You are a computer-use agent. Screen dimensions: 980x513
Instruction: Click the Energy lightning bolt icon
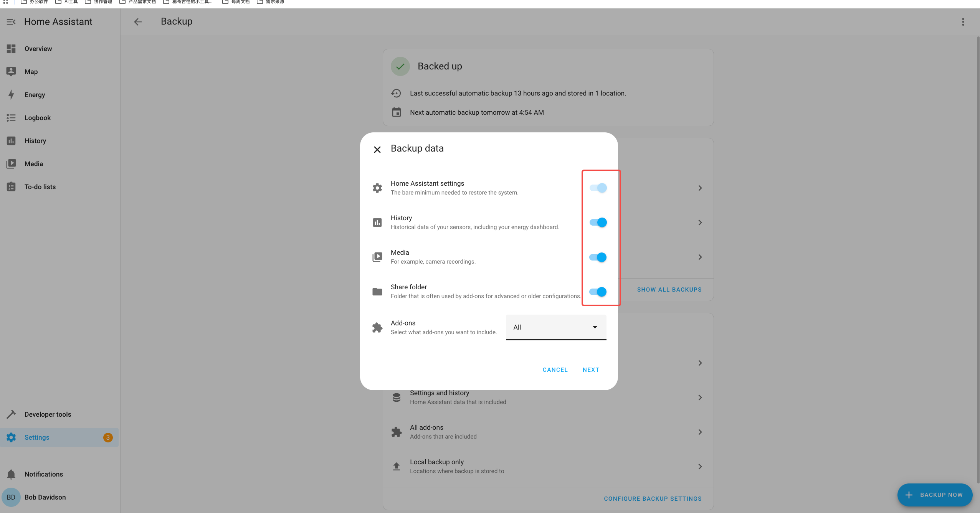click(11, 95)
